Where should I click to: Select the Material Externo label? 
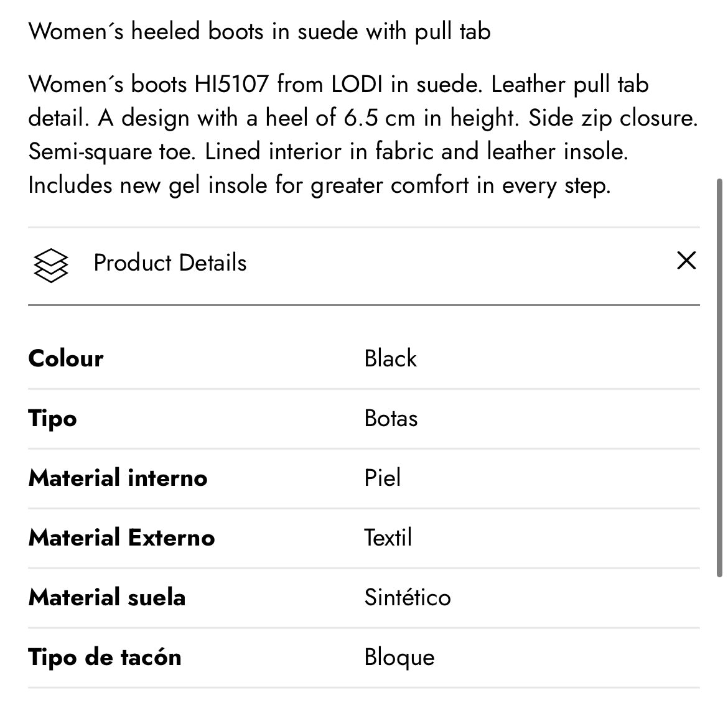(122, 538)
